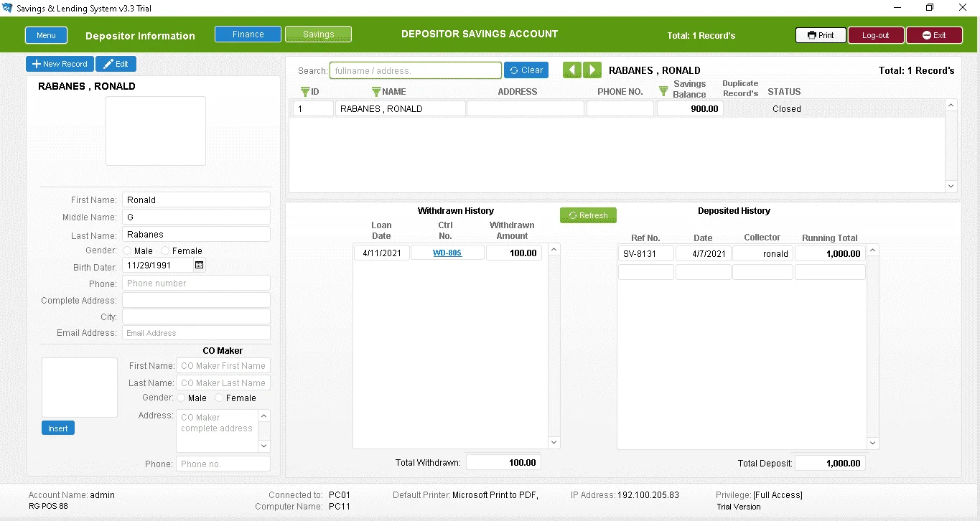Click the Phone number field
Image resolution: width=980 pixels, height=521 pixels.
tap(196, 283)
